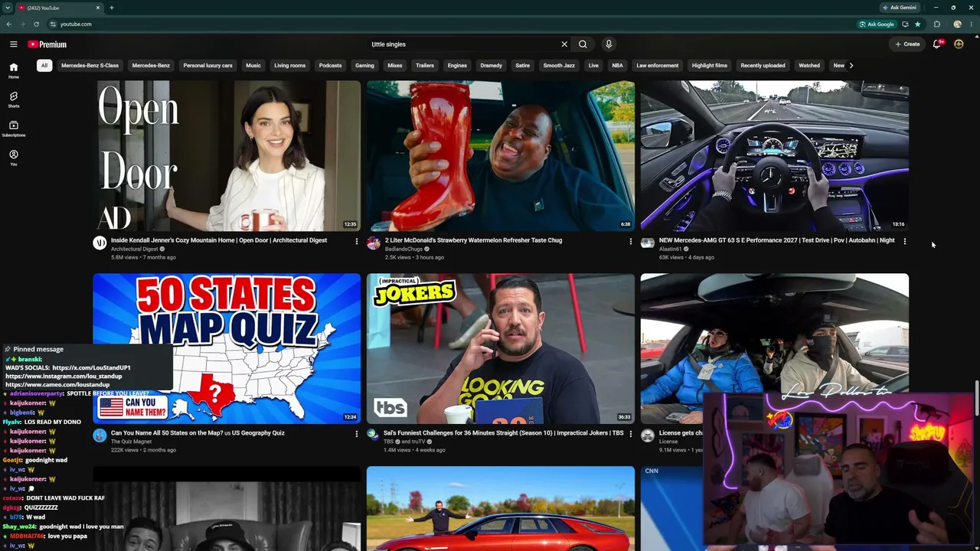This screenshot has height=551, width=980.
Task: Click the Ask Gemini button
Action: pyautogui.click(x=899, y=8)
